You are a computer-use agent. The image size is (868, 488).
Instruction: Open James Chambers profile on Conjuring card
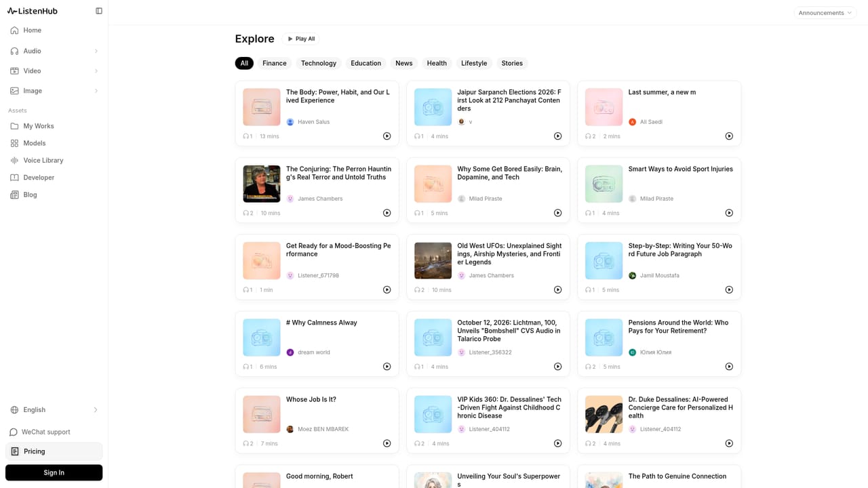coord(315,199)
